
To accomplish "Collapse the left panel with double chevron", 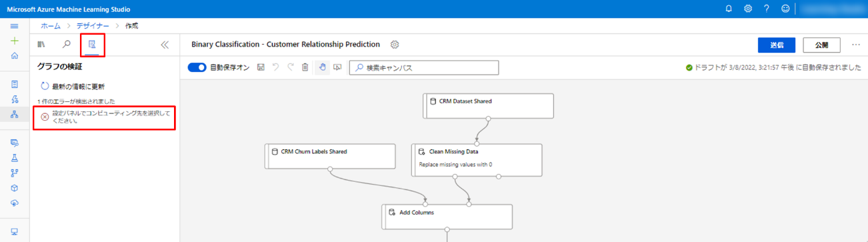I will tap(165, 45).
